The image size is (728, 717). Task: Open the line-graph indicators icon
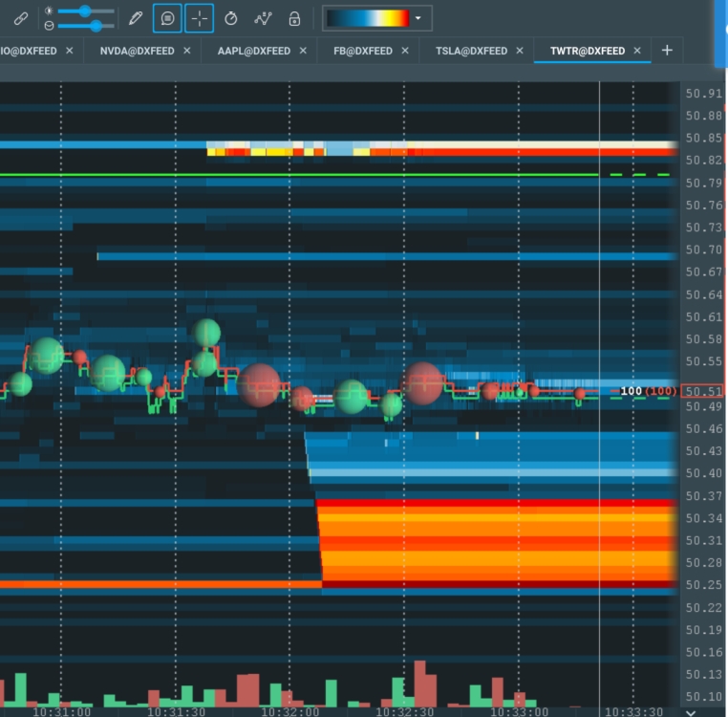tap(263, 18)
